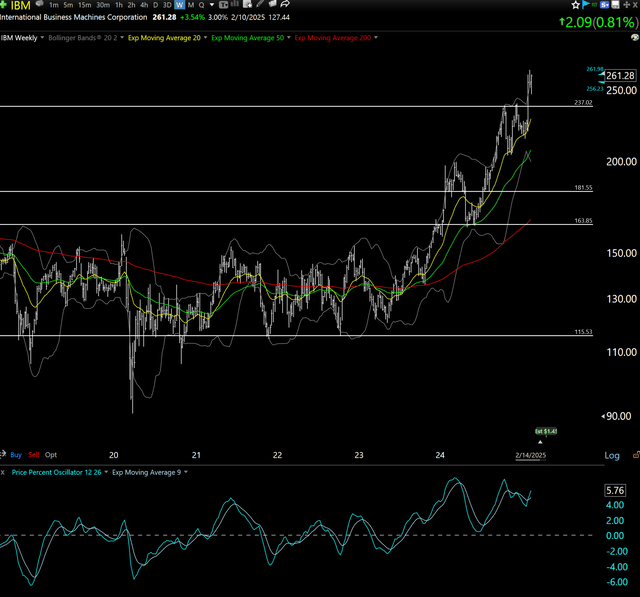Click the green plus add-symbol icon
Viewport: 640px width, 597px height.
click(3, 4)
